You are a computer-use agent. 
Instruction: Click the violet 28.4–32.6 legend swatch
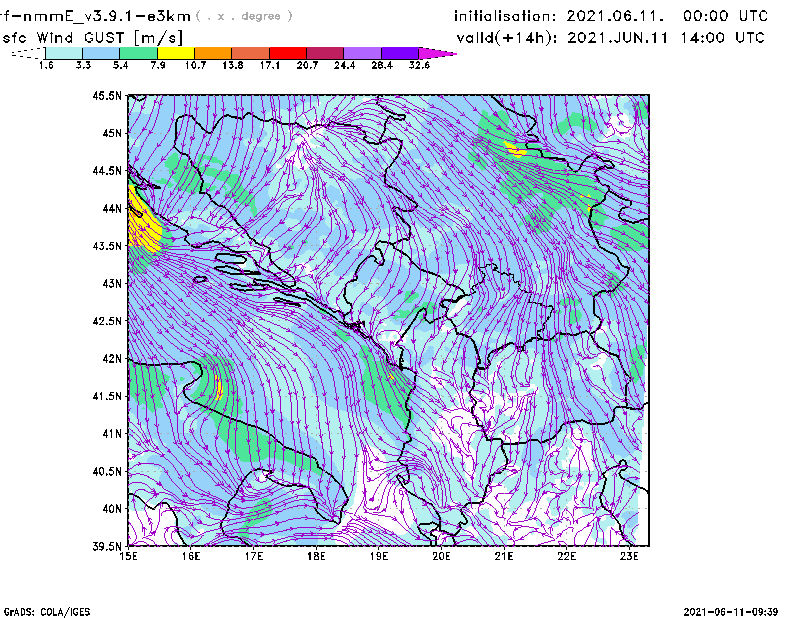400,53
